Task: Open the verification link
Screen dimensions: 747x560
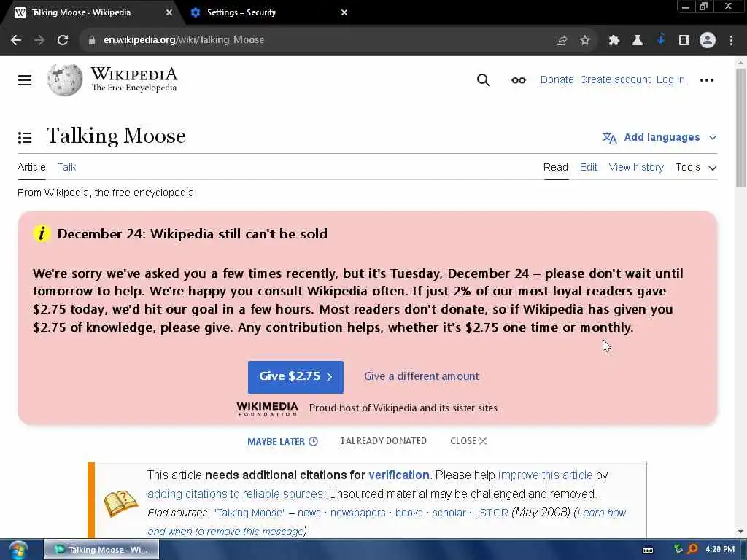Action: click(399, 475)
